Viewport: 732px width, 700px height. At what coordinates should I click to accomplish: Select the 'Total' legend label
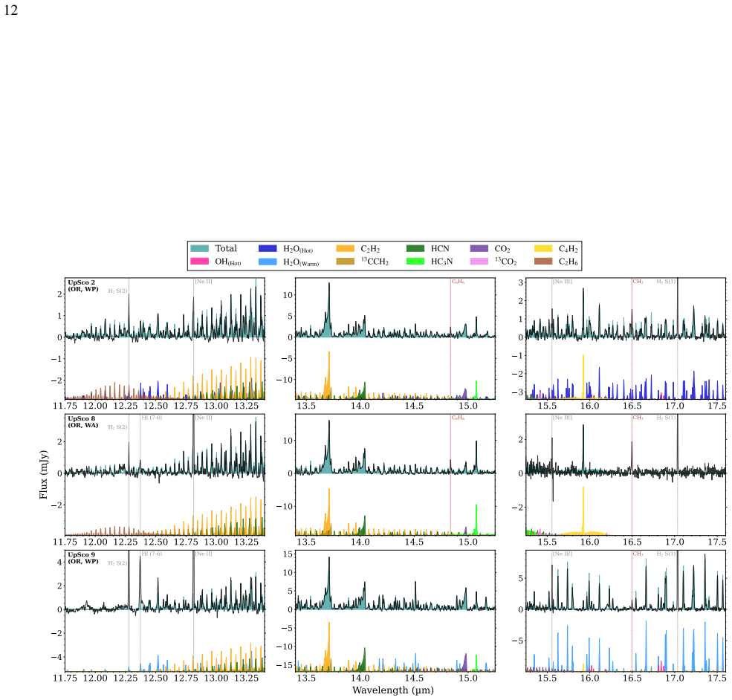pyautogui.click(x=226, y=249)
